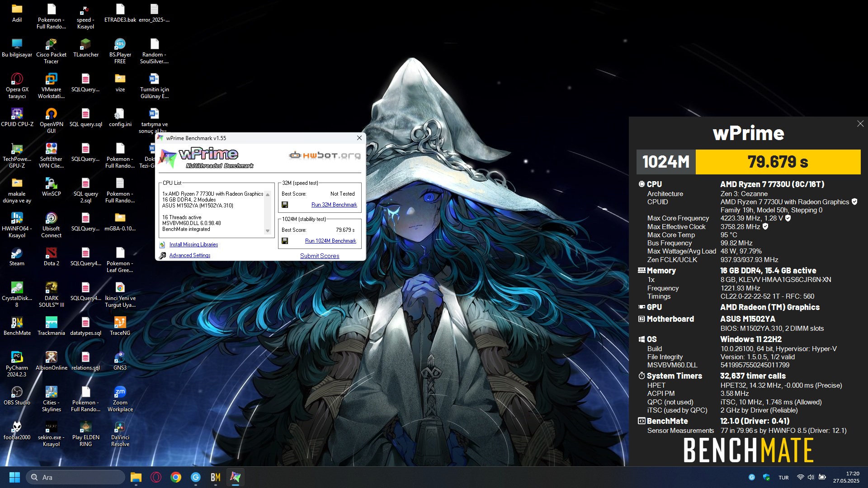Select the HWiNFO64 shortcut icon
This screenshot has height=488, width=868.
pos(17,225)
